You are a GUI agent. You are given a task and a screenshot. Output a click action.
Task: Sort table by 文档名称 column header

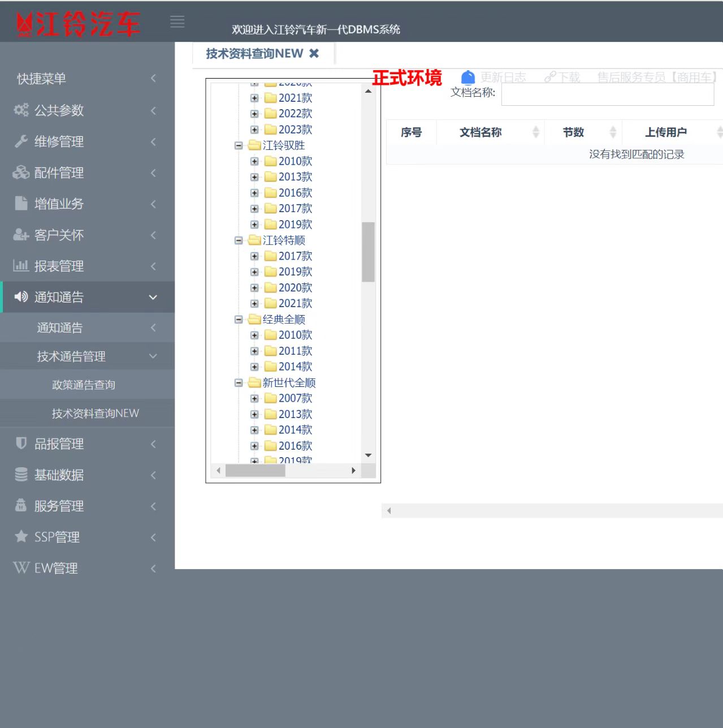point(480,132)
